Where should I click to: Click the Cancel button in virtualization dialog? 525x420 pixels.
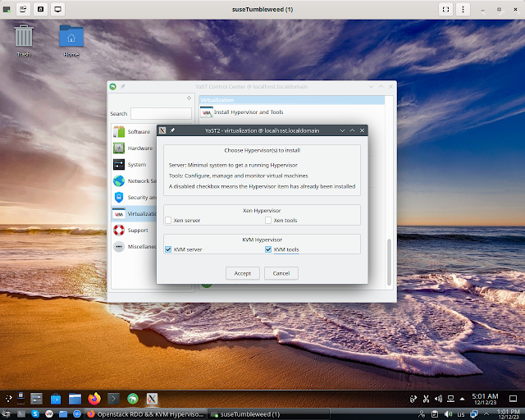281,273
